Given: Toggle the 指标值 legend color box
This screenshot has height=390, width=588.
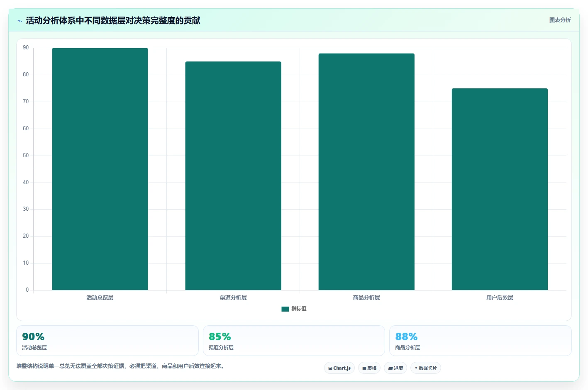Looking at the screenshot, I should pos(285,309).
